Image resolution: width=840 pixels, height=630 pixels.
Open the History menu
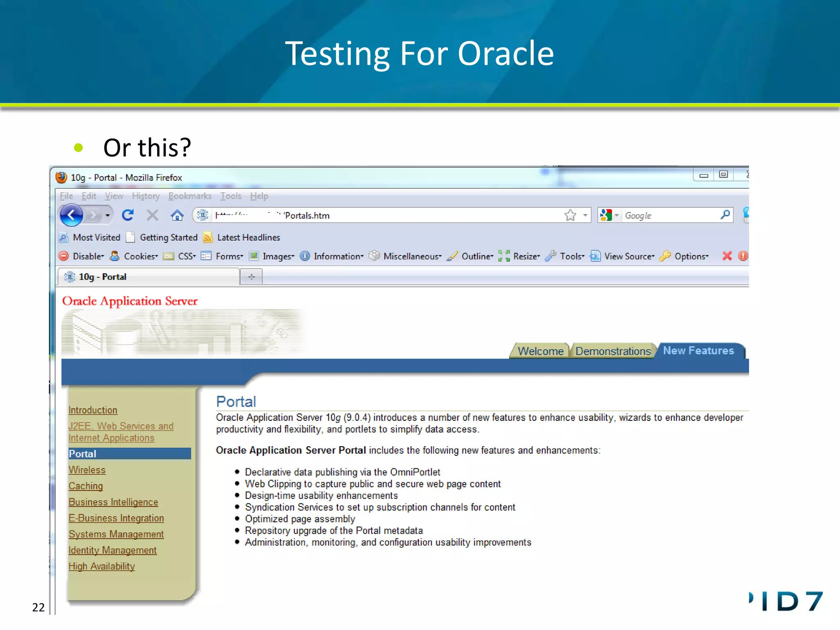click(146, 196)
